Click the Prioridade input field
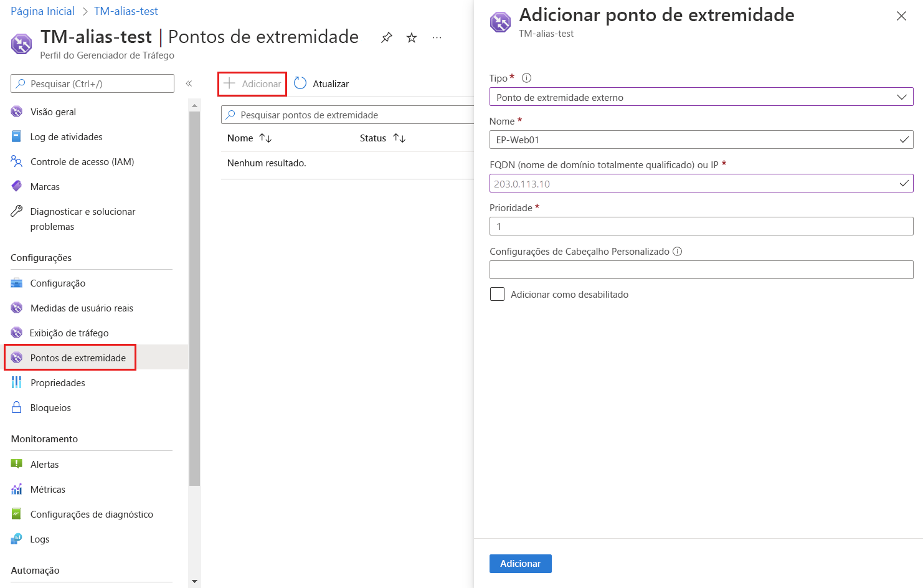Viewport: 923px width, 588px height. tap(701, 226)
